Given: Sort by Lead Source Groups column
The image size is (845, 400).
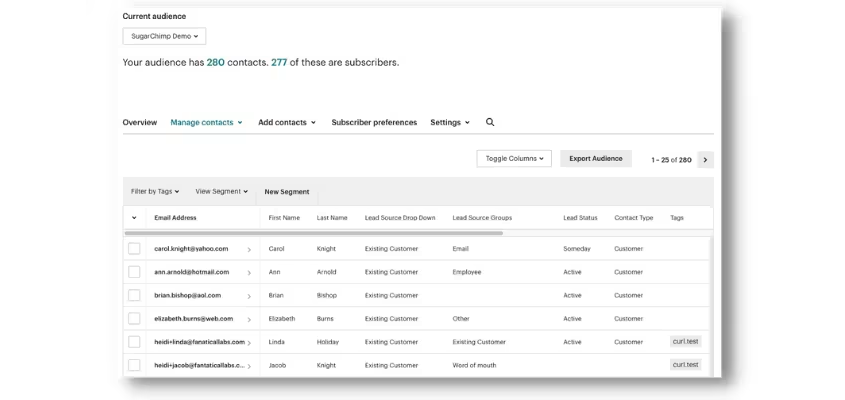Looking at the screenshot, I should coord(482,218).
